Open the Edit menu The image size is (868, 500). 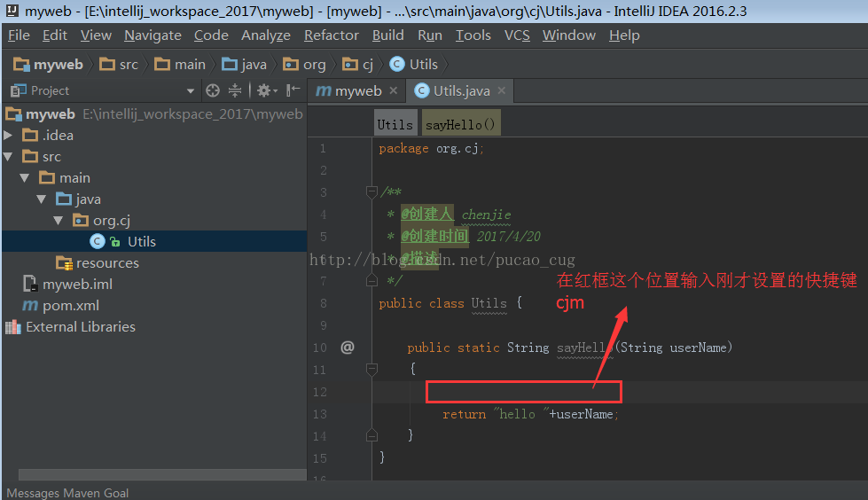point(55,35)
